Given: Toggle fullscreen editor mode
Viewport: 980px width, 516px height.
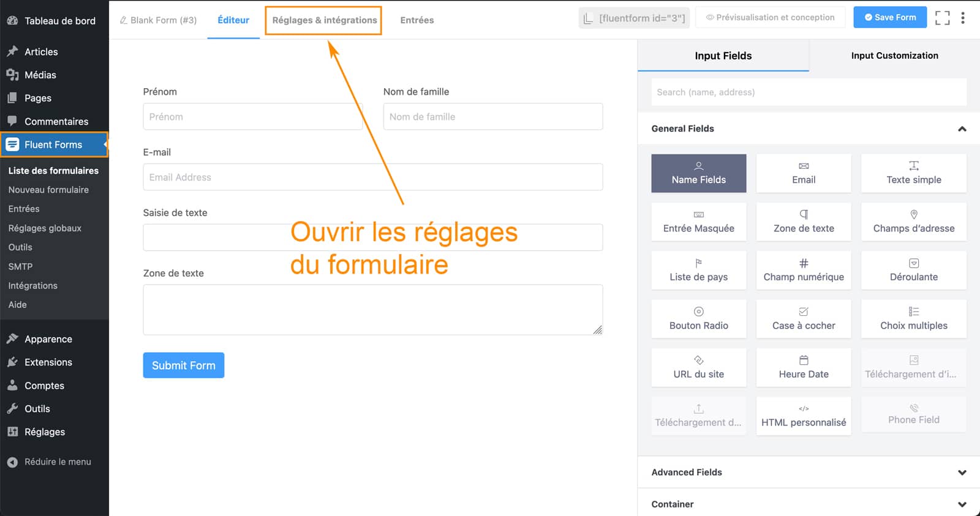Looking at the screenshot, I should [x=943, y=18].
